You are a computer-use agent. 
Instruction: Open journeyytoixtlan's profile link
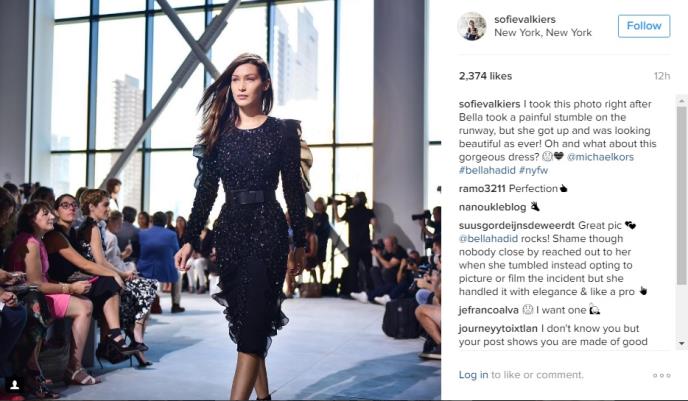pos(498,328)
